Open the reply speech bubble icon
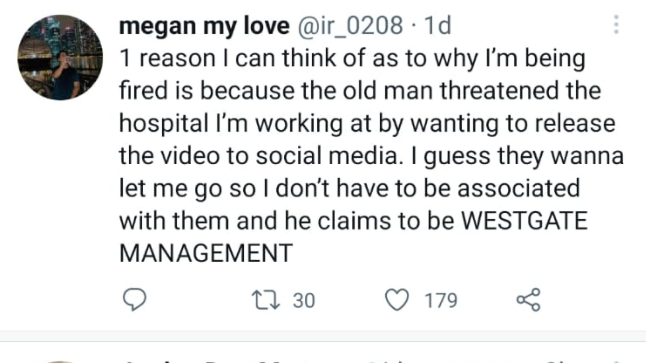This screenshot has height=363, width=646. [x=134, y=300]
